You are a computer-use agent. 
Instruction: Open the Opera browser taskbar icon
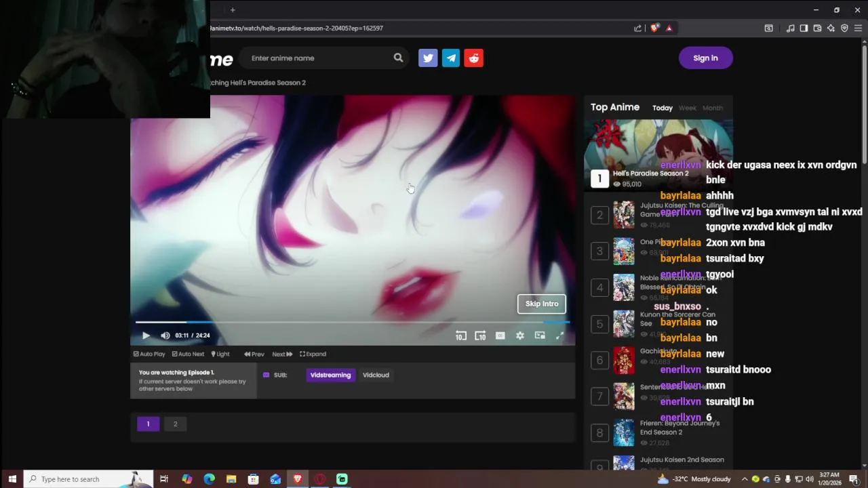click(x=319, y=479)
